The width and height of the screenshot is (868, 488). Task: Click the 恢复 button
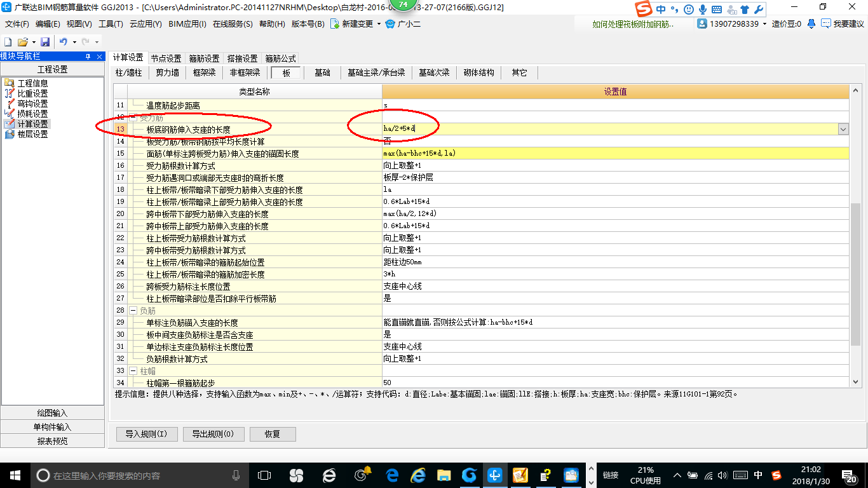(273, 435)
